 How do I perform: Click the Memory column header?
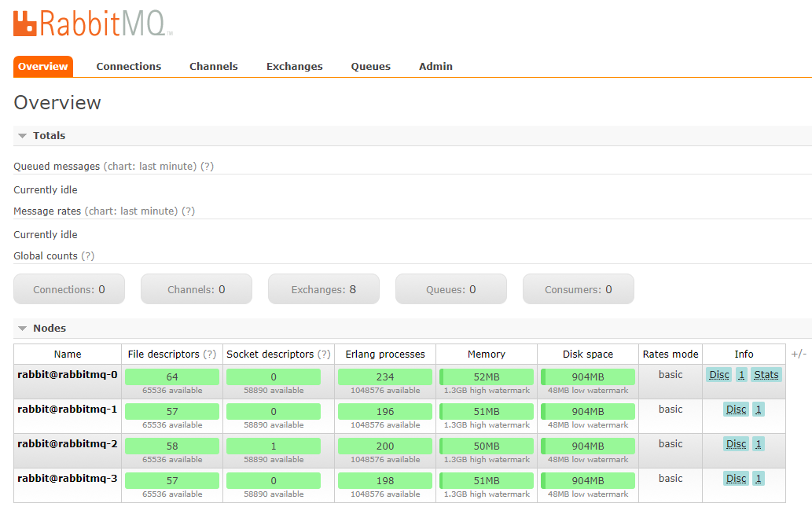(487, 355)
